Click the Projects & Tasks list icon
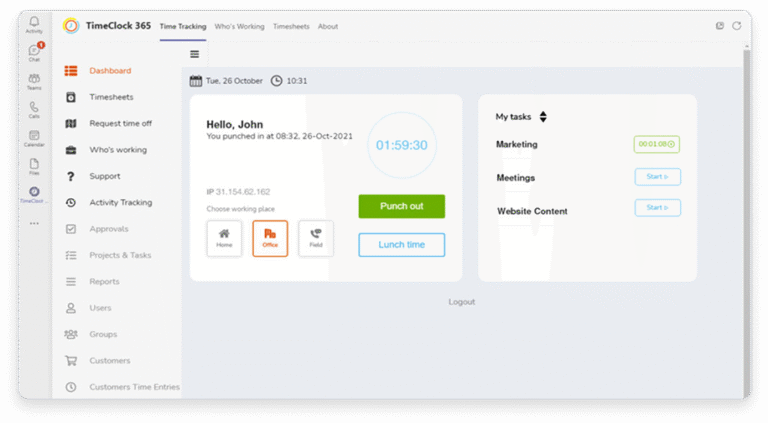 (x=71, y=255)
